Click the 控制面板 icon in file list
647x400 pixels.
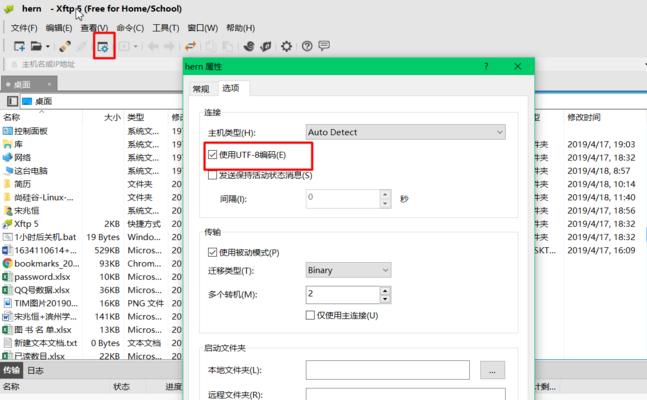(7, 131)
